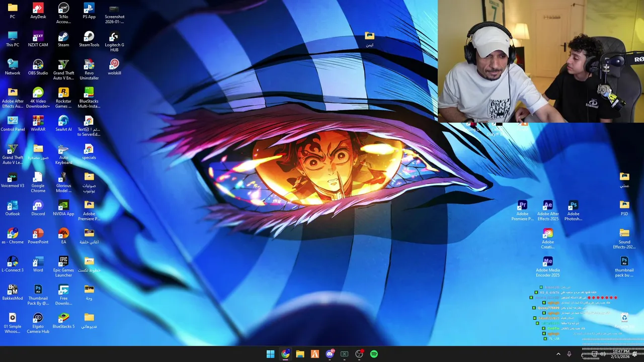644x362 pixels.
Task: Launch Adobe After Effects 2025 shortcut
Action: click(548, 211)
